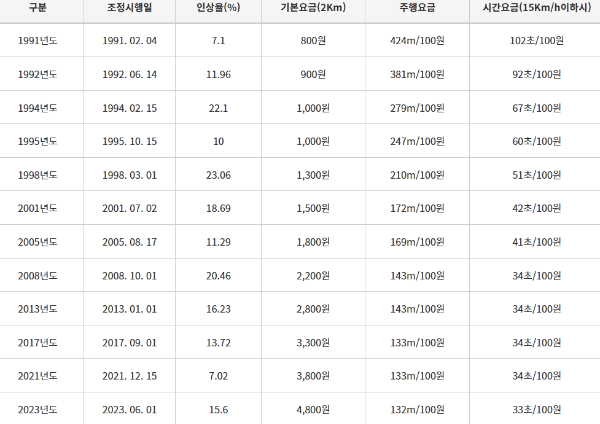The width and height of the screenshot is (600, 424).
Task: Select the date 1995. 10. 15
Action: coord(129,141)
